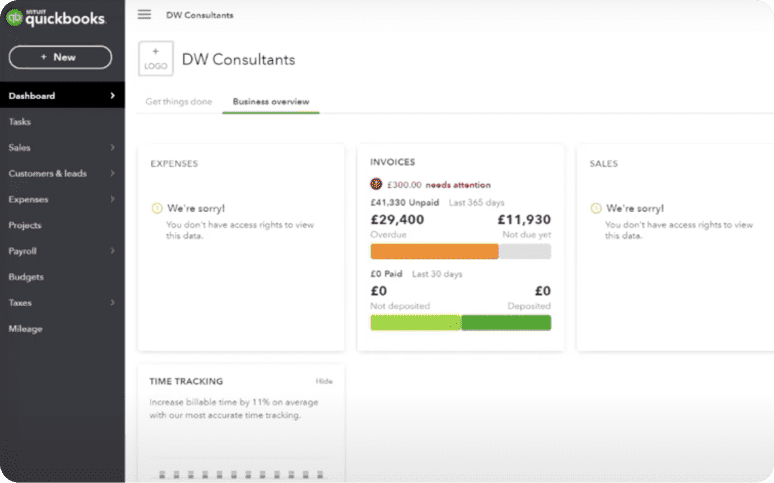This screenshot has height=483, width=774.
Task: Expand the Sales submenu arrow
Action: click(112, 147)
